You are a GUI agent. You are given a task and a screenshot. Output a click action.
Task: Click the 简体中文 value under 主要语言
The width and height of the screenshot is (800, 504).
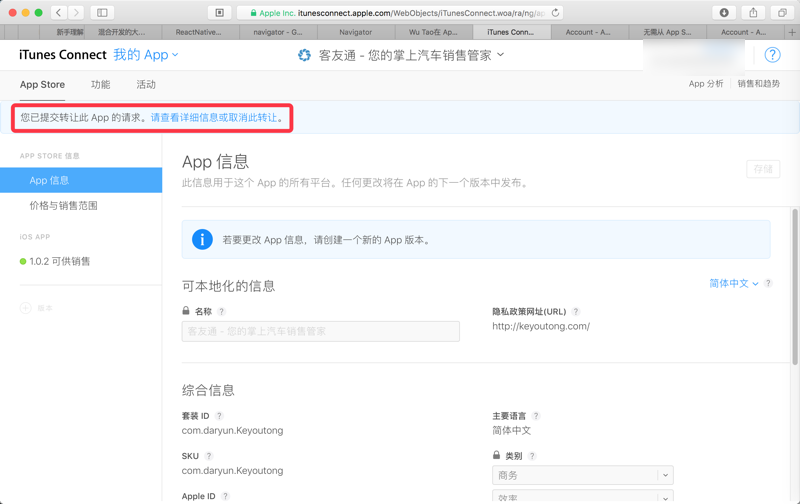coord(511,431)
